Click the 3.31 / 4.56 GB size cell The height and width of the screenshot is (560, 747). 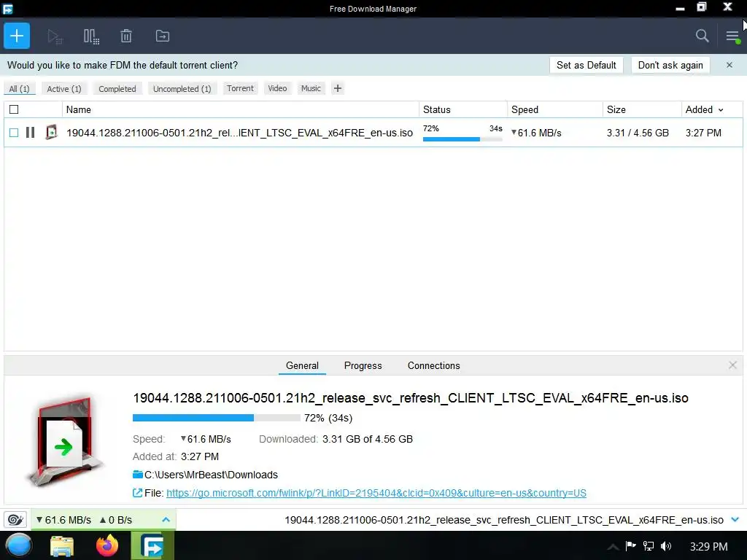[x=638, y=133]
